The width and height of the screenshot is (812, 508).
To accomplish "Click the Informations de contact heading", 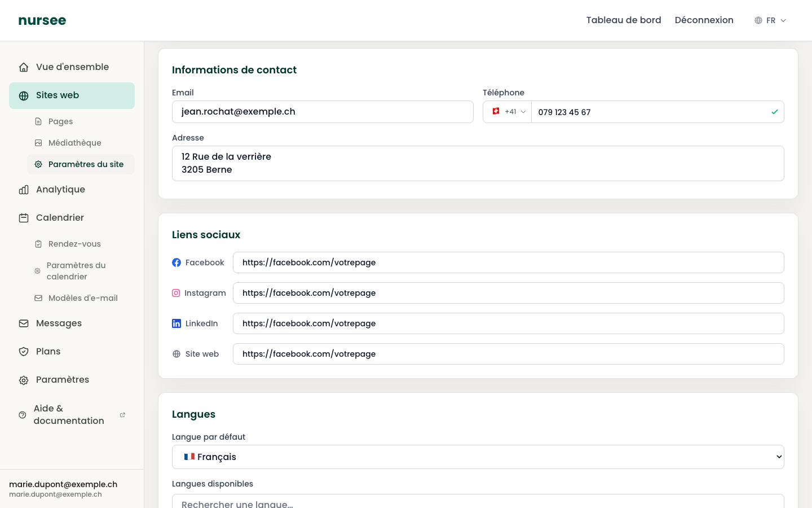I will click(234, 70).
